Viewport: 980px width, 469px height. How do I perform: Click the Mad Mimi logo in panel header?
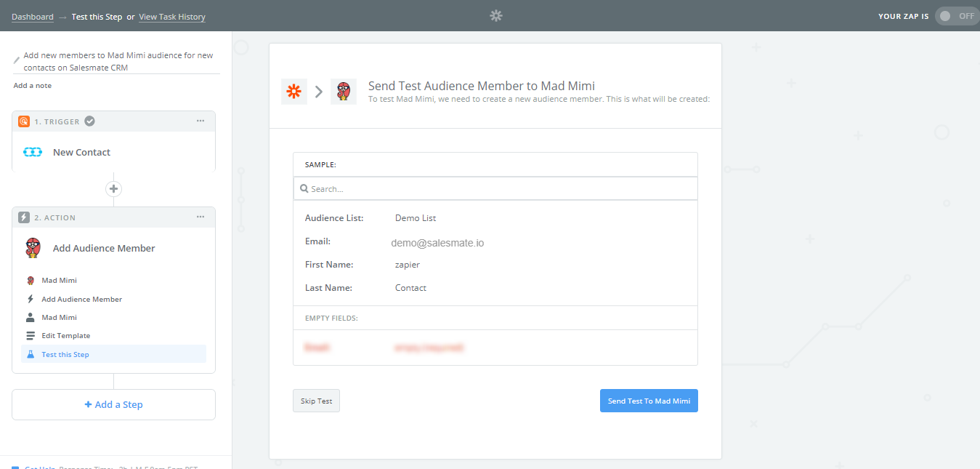coord(344,92)
